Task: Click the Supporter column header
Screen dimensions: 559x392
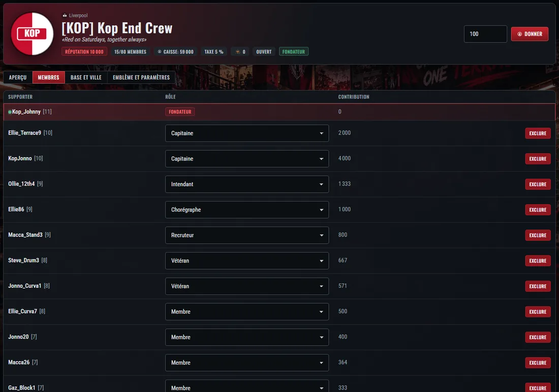Action: tap(20, 97)
